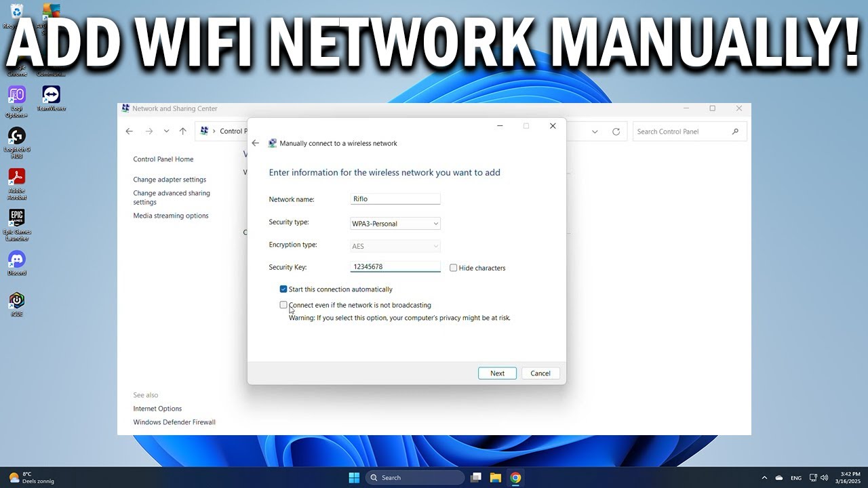Open iCUE desktop shortcut

(16, 304)
